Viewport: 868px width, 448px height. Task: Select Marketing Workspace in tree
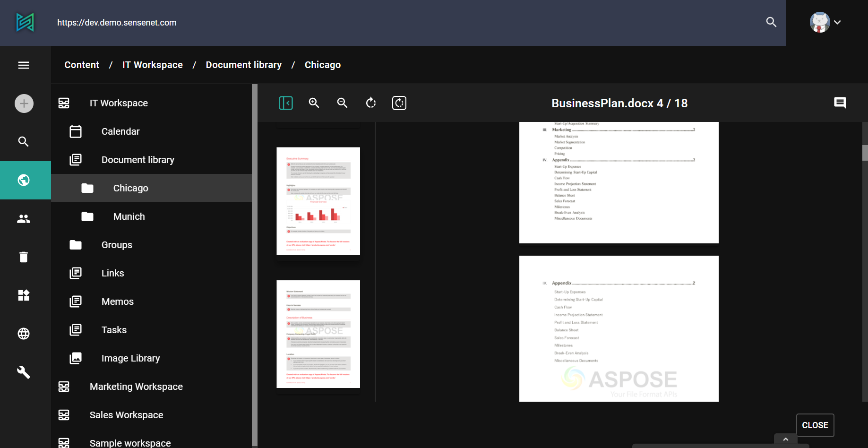tap(151, 387)
